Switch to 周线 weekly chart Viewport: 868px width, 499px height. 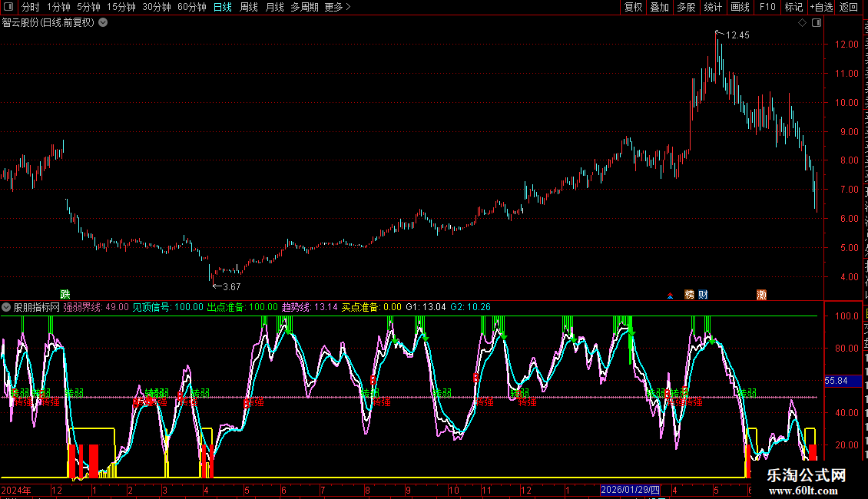click(x=249, y=7)
